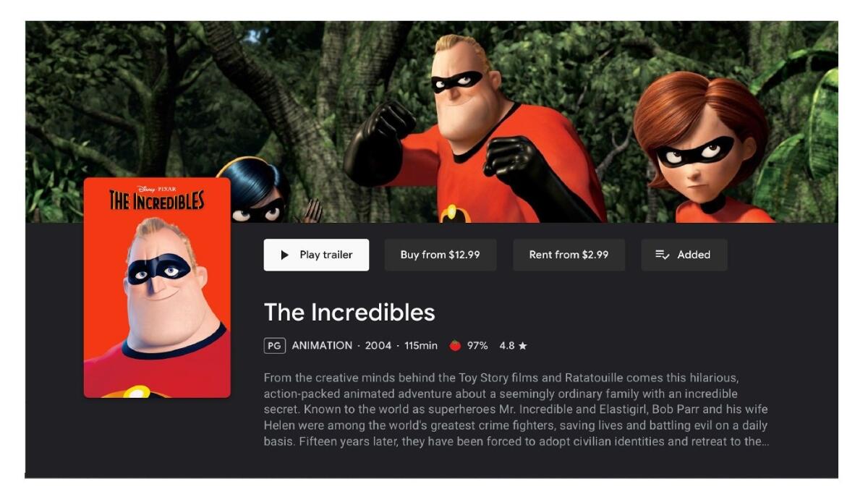The image size is (868, 500).
Task: Open The Incredibles movie poster thumbnail
Action: [x=157, y=287]
